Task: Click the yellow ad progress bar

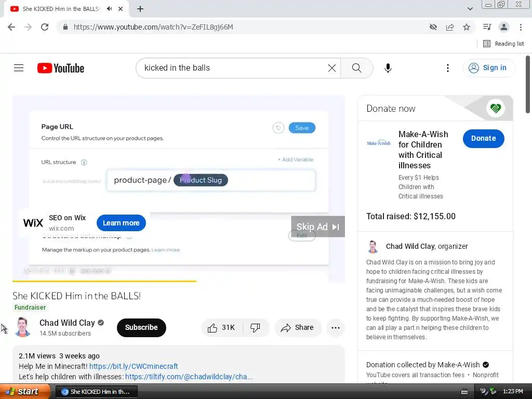Action: [x=104, y=281]
